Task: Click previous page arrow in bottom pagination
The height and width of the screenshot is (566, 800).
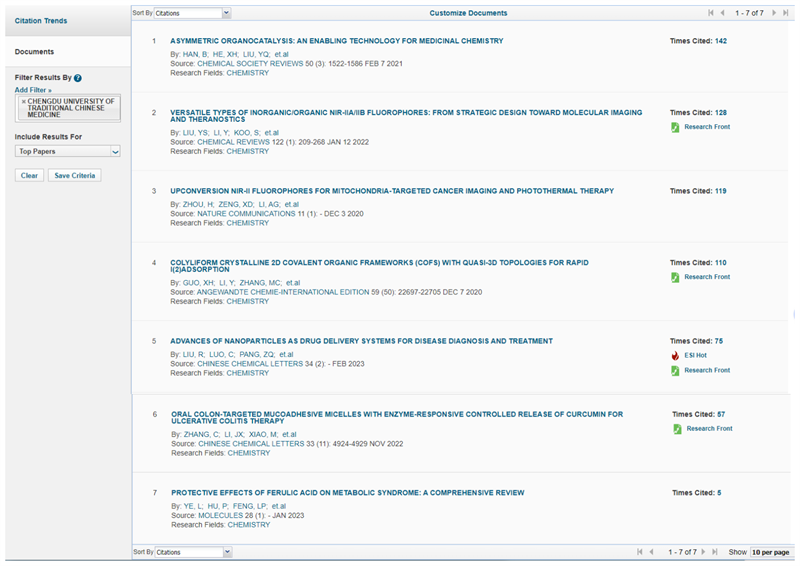Action: [x=651, y=552]
